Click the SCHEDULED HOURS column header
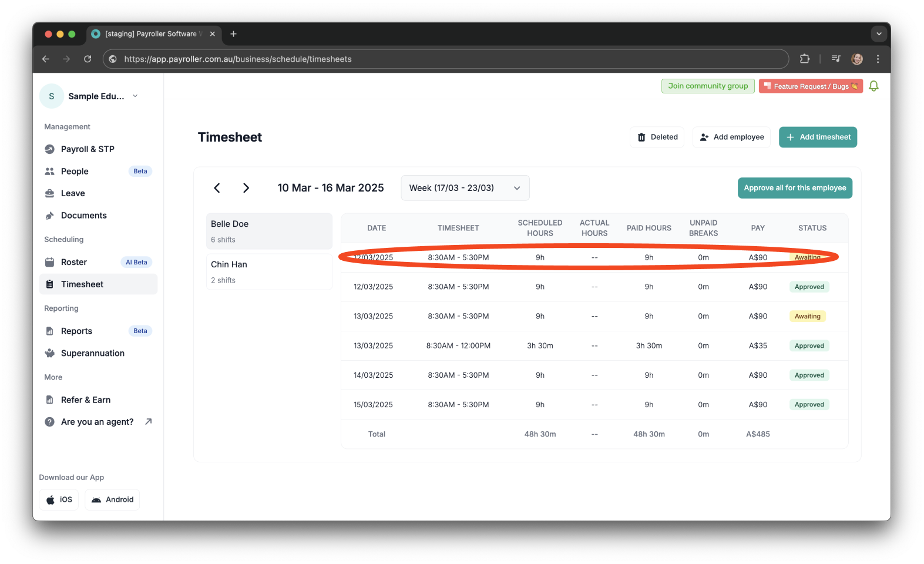This screenshot has height=564, width=924. click(x=540, y=228)
